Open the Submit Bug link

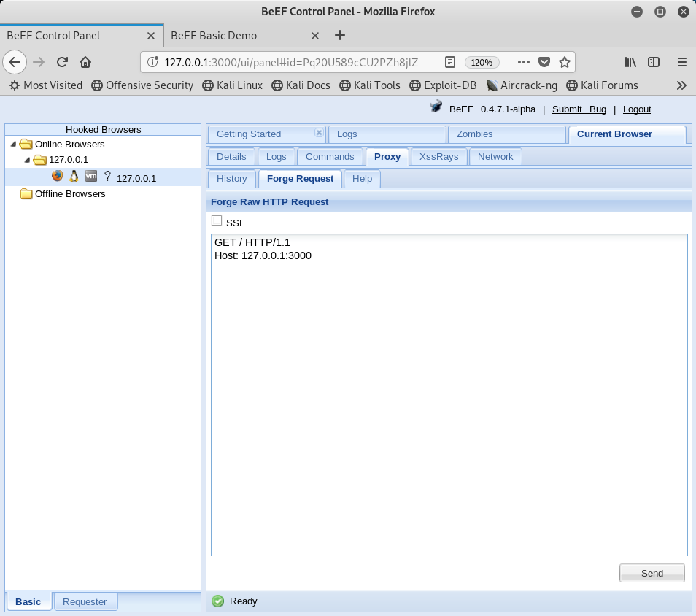coord(579,109)
